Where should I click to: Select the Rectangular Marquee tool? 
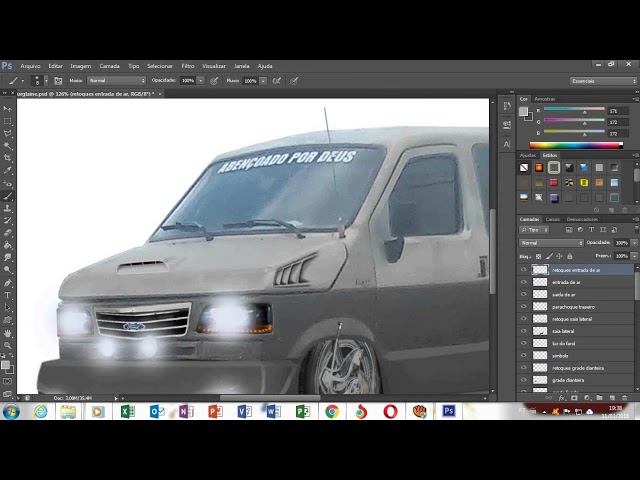(7, 121)
